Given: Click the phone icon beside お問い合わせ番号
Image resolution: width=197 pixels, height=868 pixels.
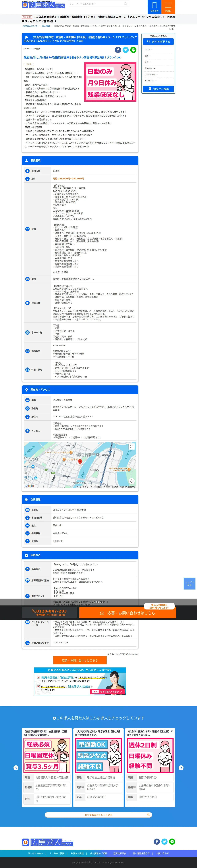Looking at the screenshot, I should click(x=28, y=643).
